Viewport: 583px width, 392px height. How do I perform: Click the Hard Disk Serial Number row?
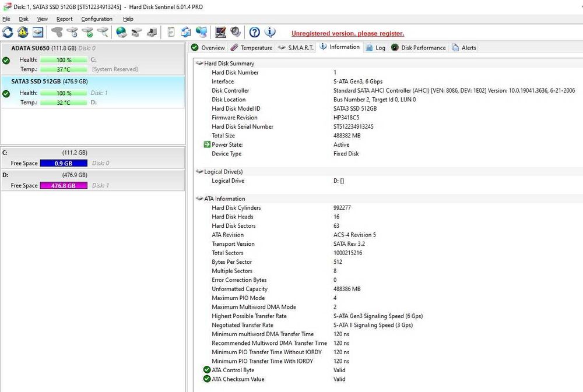click(388, 126)
